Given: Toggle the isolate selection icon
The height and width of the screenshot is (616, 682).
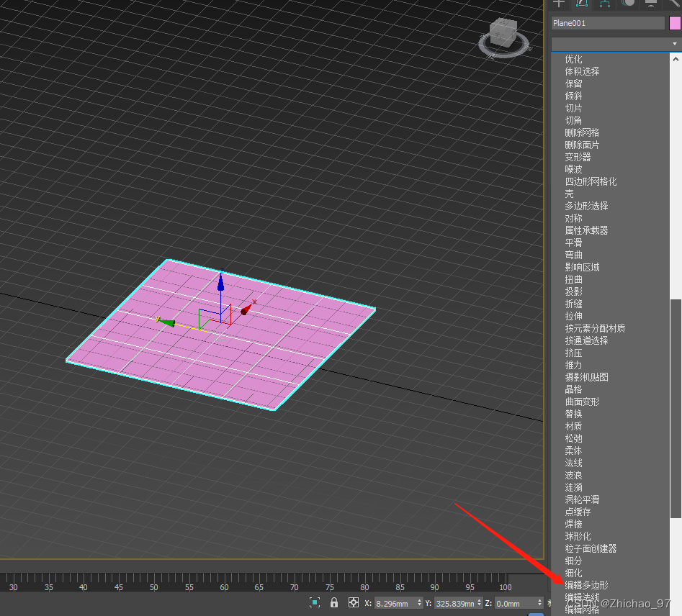Looking at the screenshot, I should pos(315,602).
